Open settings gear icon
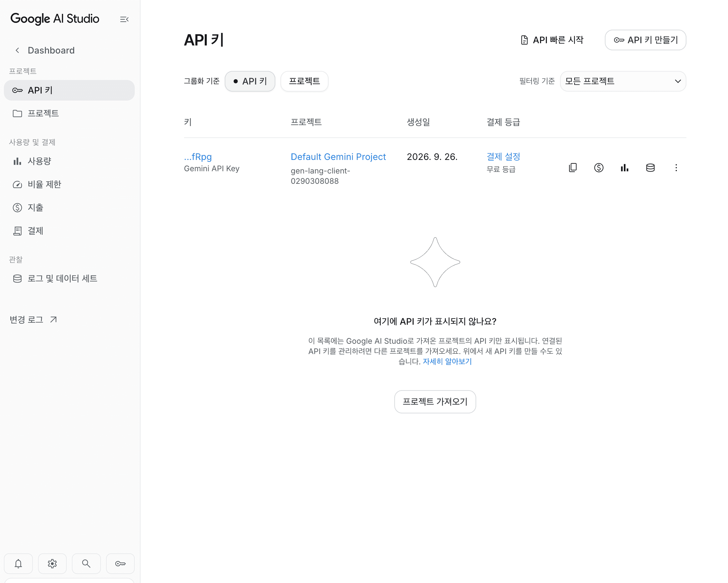 [x=52, y=563]
